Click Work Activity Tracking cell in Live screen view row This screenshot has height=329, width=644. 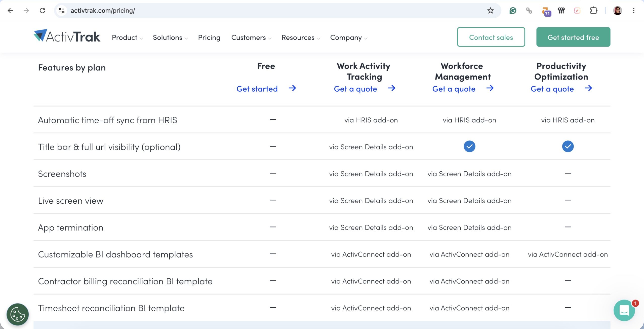(x=371, y=201)
